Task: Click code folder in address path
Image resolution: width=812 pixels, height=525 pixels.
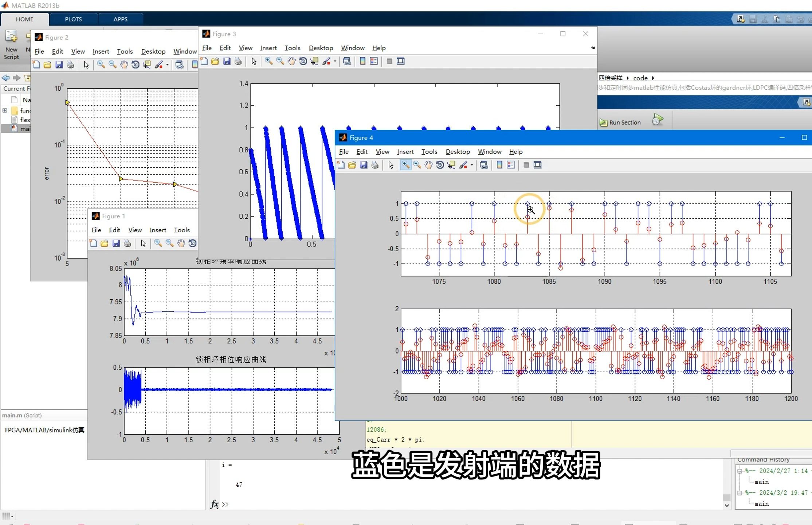Action: tap(640, 78)
